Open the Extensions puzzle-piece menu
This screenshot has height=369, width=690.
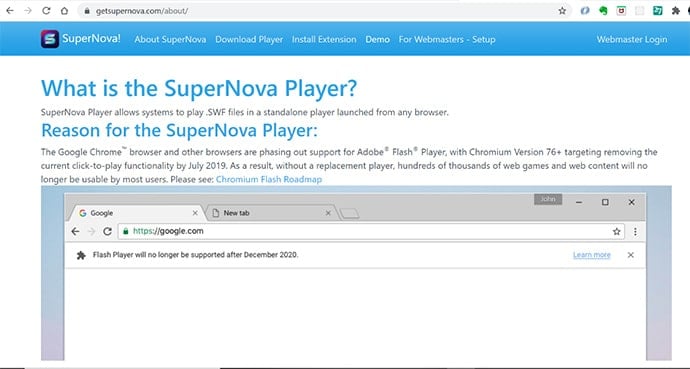[x=676, y=11]
